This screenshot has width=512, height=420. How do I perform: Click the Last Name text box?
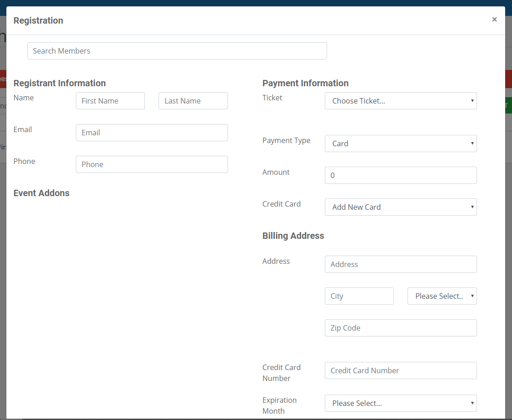193,101
